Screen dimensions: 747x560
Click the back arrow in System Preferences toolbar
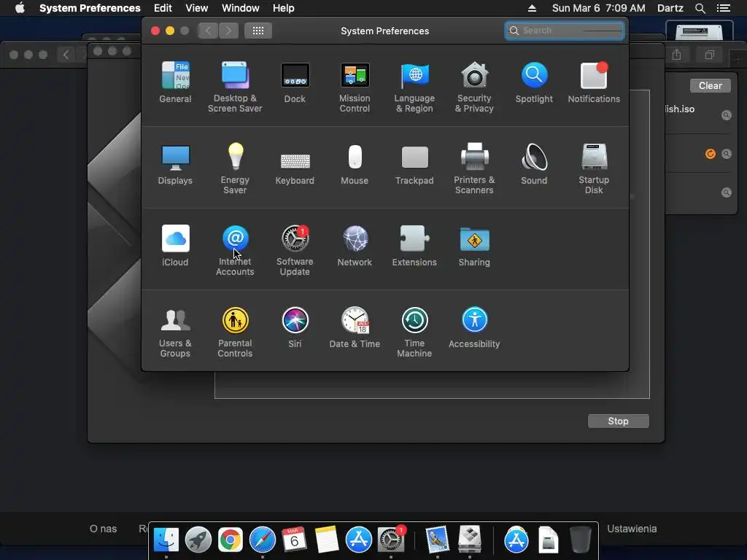pos(208,31)
